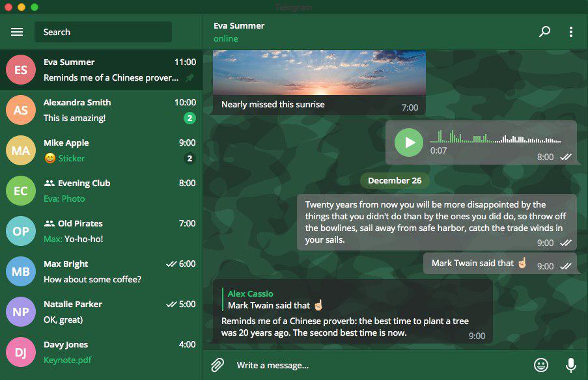
Task: Click the How about some coffee? preview
Action: coord(92,280)
